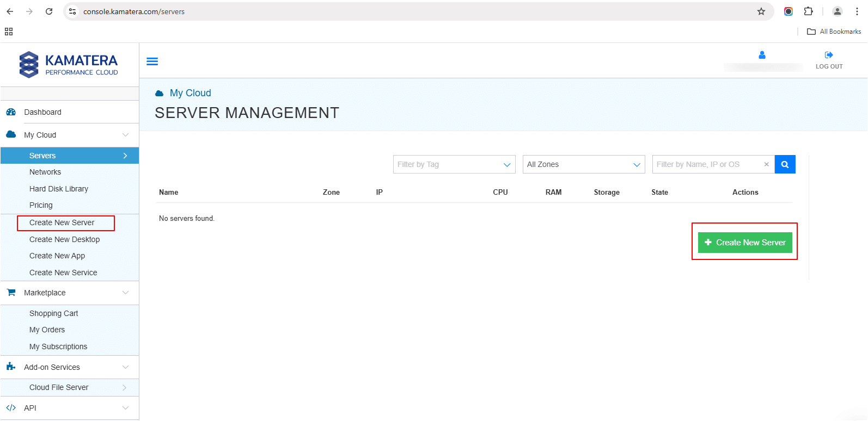The width and height of the screenshot is (868, 421).
Task: Open Dashboard from the sidebar
Action: [x=42, y=112]
